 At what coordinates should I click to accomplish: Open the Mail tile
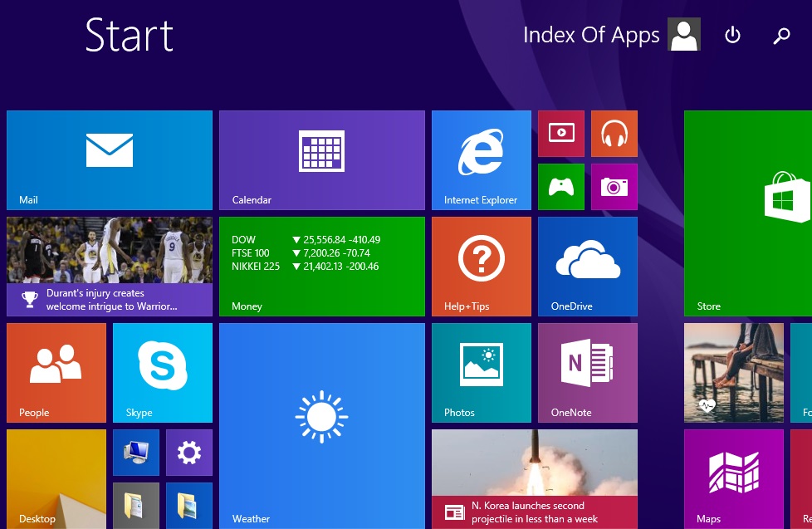[x=110, y=160]
